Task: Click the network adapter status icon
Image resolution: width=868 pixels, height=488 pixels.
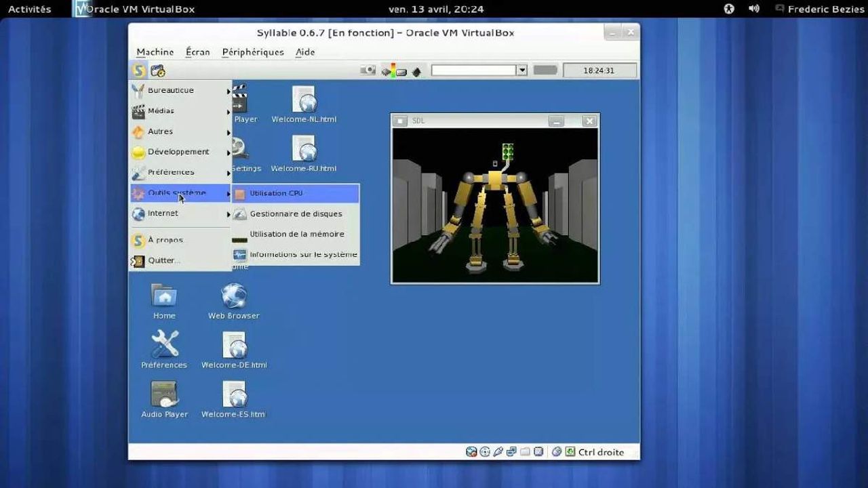Action: click(511, 452)
